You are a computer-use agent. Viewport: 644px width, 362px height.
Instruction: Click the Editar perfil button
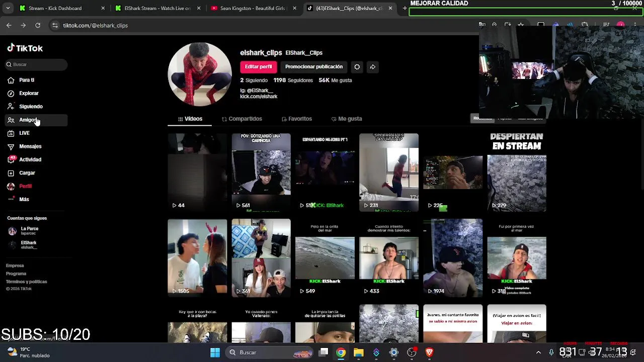tap(258, 67)
